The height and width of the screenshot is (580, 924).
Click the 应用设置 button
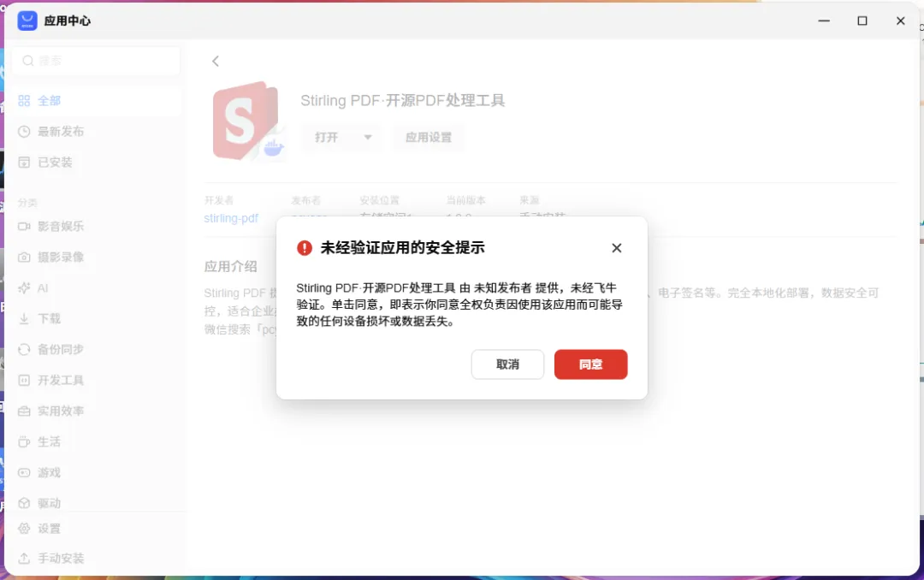point(429,138)
